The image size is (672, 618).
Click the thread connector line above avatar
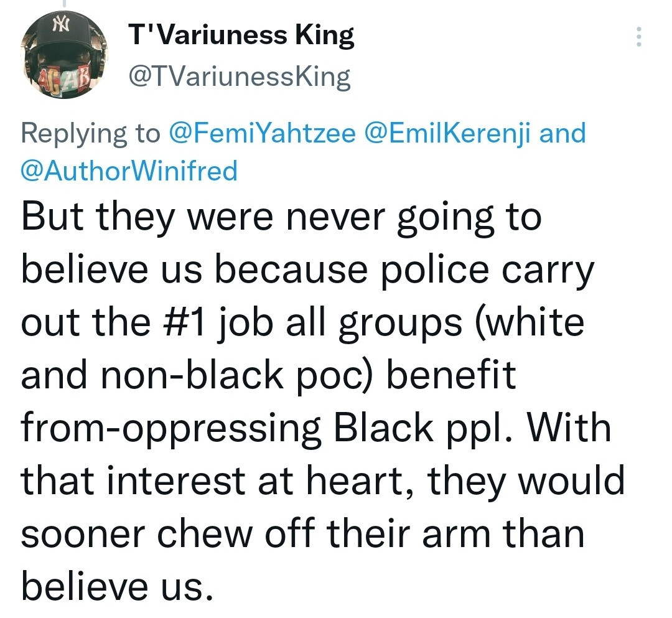63,4
